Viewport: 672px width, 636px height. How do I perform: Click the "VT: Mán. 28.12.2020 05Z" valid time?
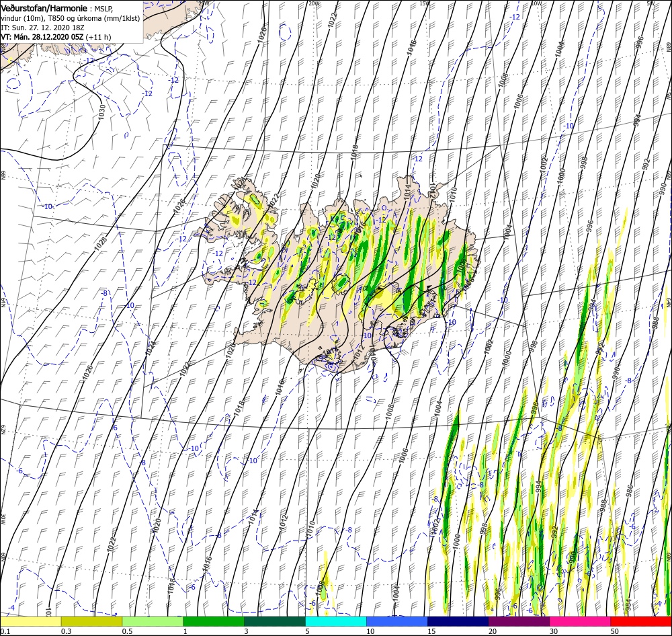click(x=42, y=37)
